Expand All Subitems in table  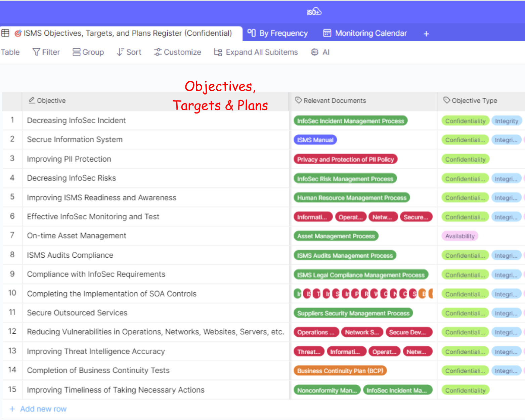pyautogui.click(x=256, y=52)
